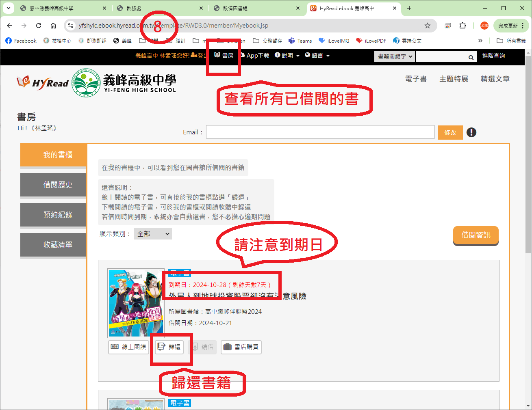The height and width of the screenshot is (410, 532).
Task: Open the 書房 link
Action: coord(224,56)
